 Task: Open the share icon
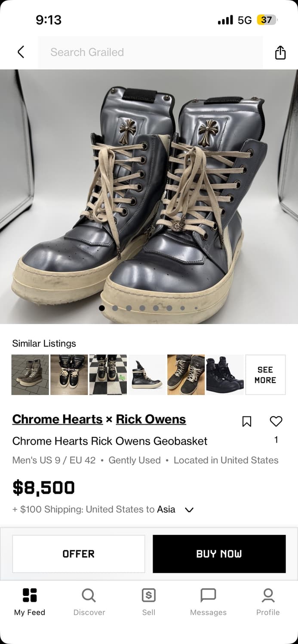click(280, 52)
